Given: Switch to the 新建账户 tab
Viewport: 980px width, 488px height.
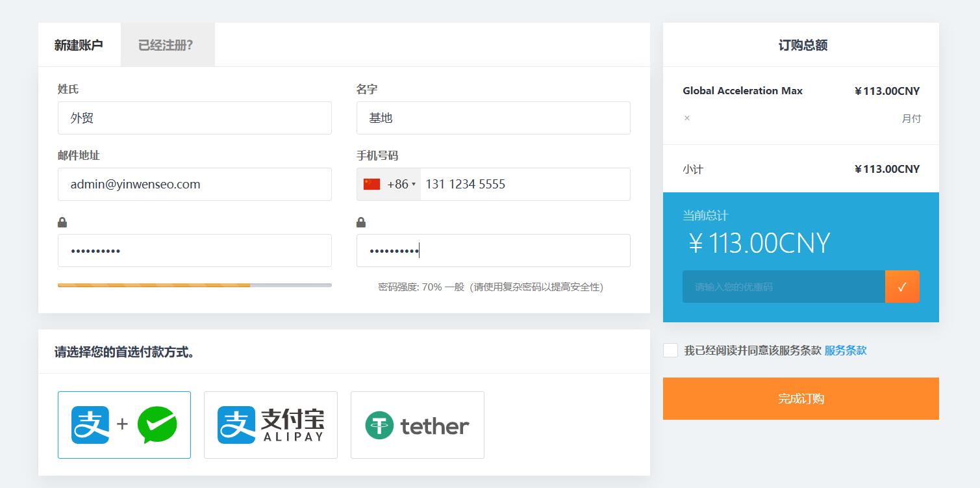Looking at the screenshot, I should pos(79,45).
